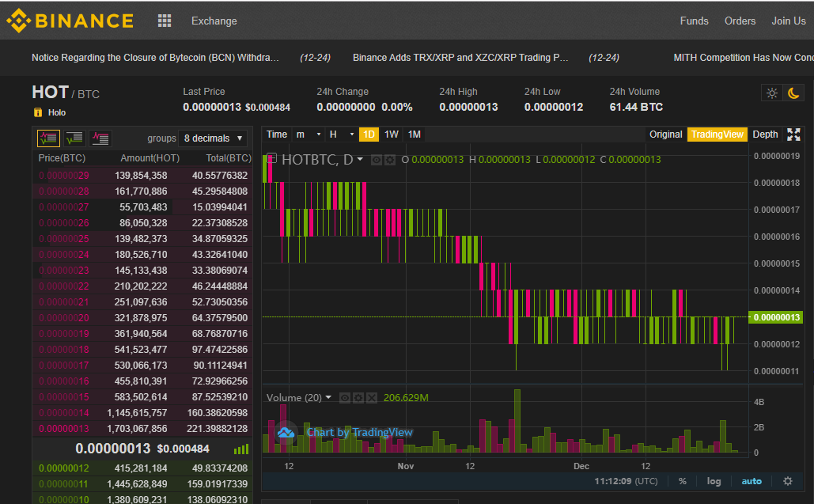Select sell order at price 0.00000020
The image size is (814, 504).
tap(142, 317)
